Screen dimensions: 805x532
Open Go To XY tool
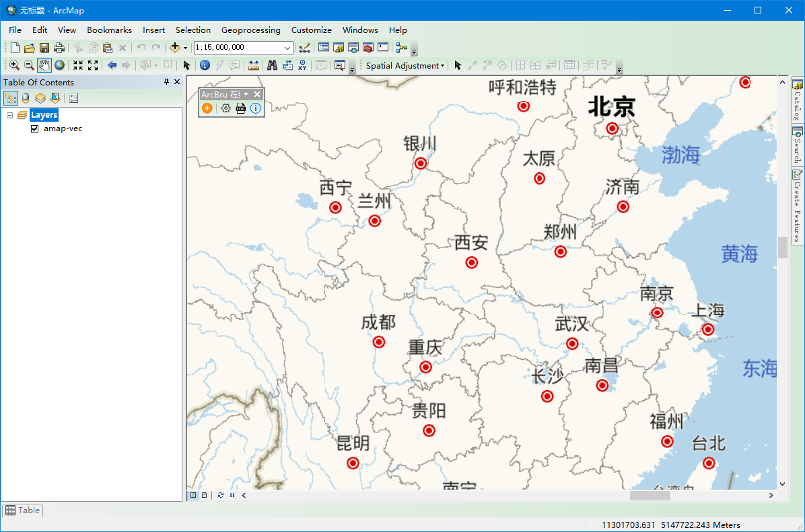pos(302,65)
